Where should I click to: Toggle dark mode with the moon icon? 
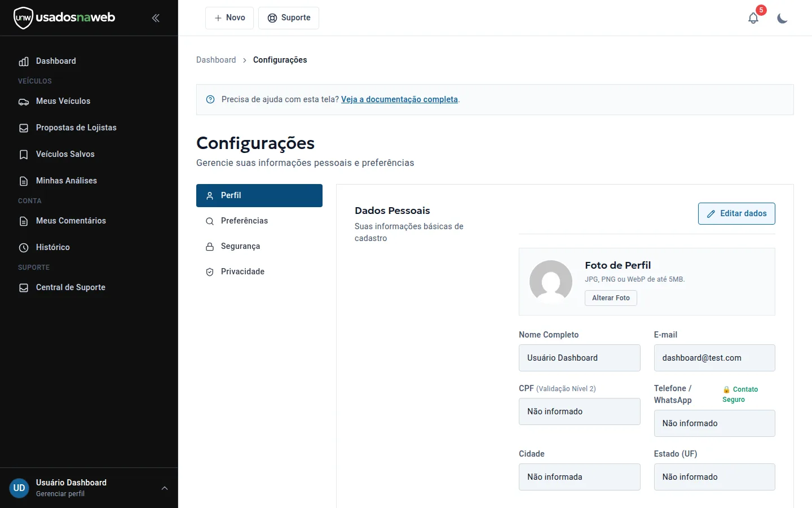point(782,18)
